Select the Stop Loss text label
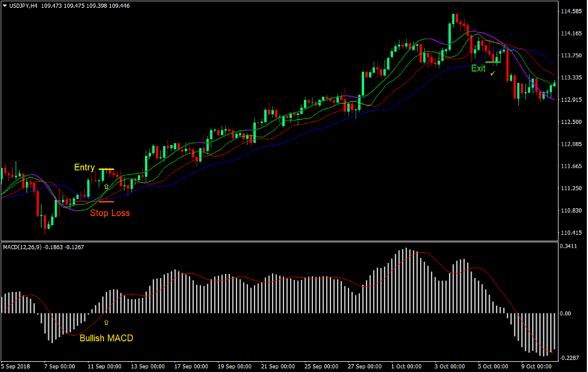The width and height of the screenshot is (588, 372). (110, 213)
